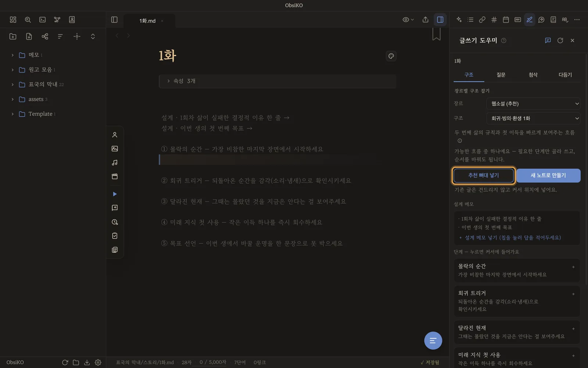Refresh the 글쓰기 도우미 panel
The image size is (588, 368).
tap(560, 40)
